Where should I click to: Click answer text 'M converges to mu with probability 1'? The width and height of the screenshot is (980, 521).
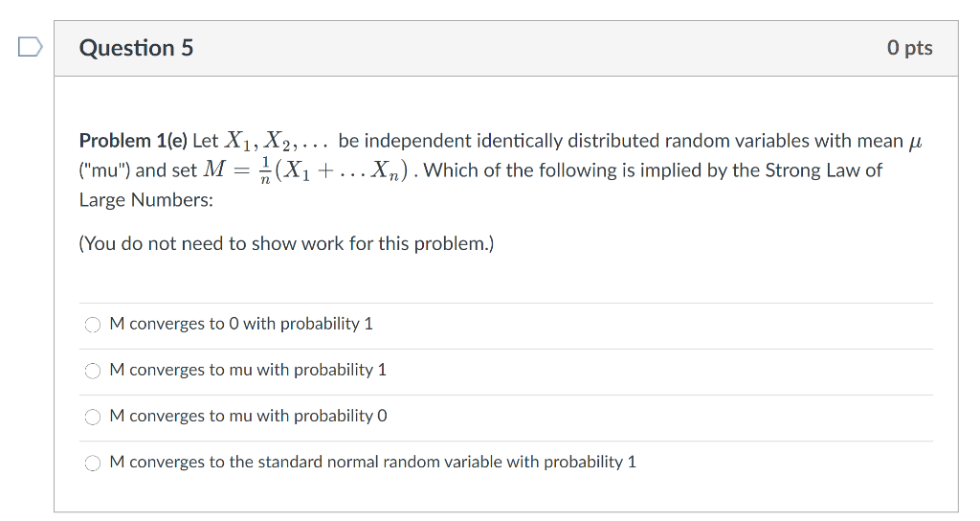(248, 371)
